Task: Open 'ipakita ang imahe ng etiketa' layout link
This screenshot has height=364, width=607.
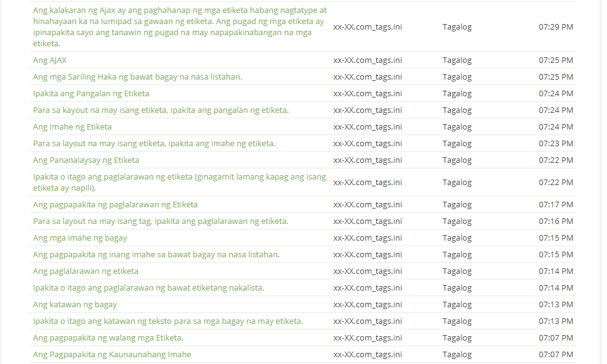Action: coord(154,144)
